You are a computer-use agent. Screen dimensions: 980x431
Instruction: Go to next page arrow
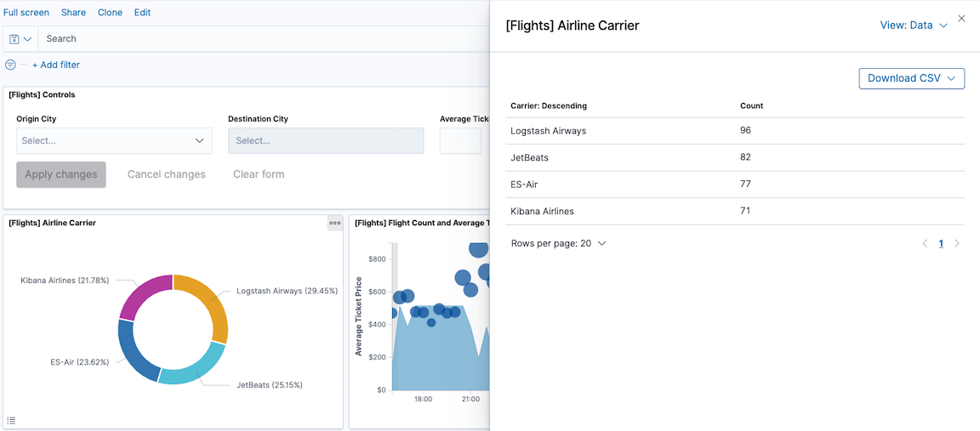[x=957, y=244]
